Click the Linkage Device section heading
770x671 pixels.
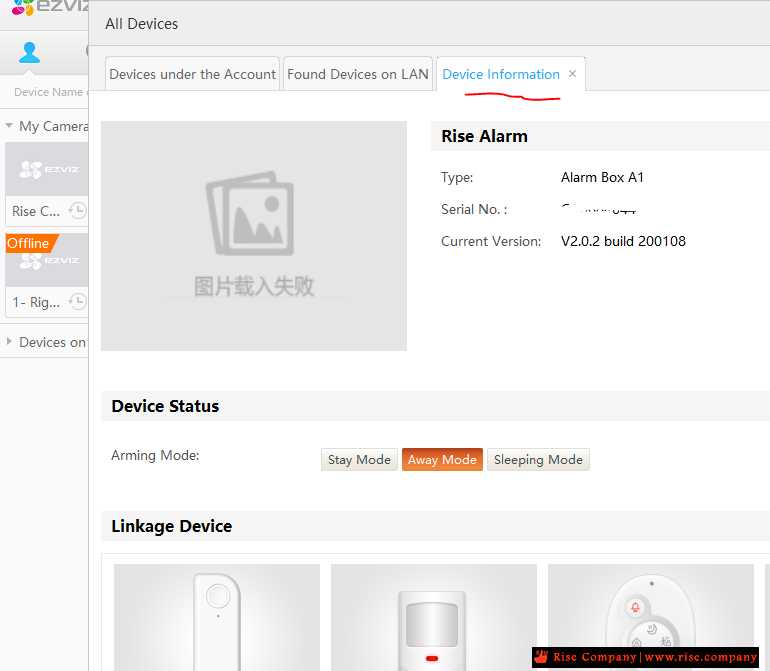pyautogui.click(x=171, y=526)
